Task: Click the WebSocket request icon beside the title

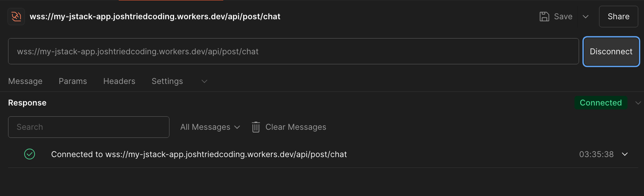Action: pos(16,17)
